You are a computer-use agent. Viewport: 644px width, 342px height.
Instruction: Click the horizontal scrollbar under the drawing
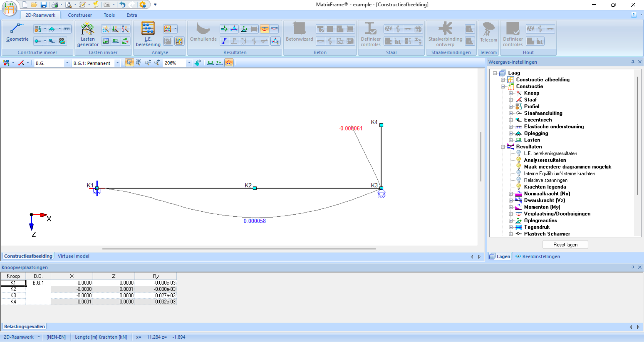[239, 249]
